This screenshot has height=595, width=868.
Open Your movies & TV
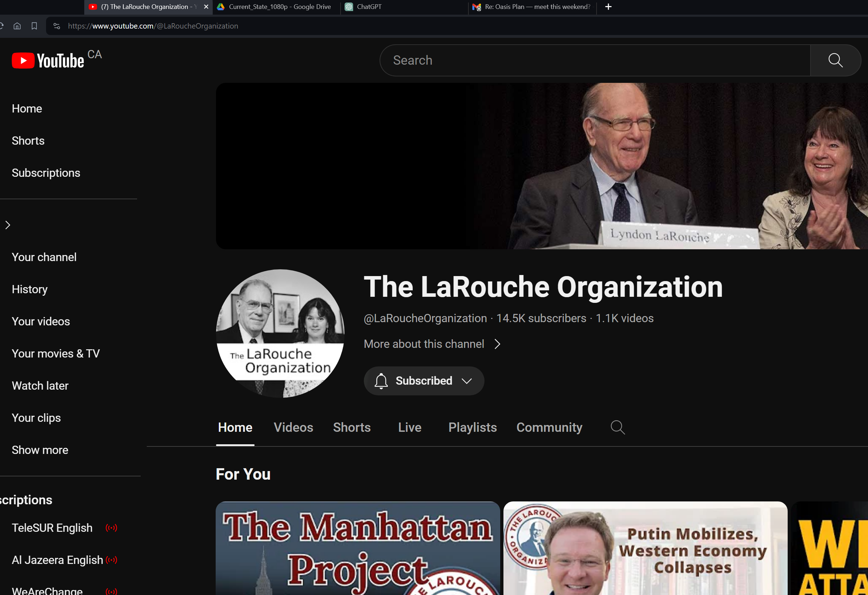coord(56,354)
